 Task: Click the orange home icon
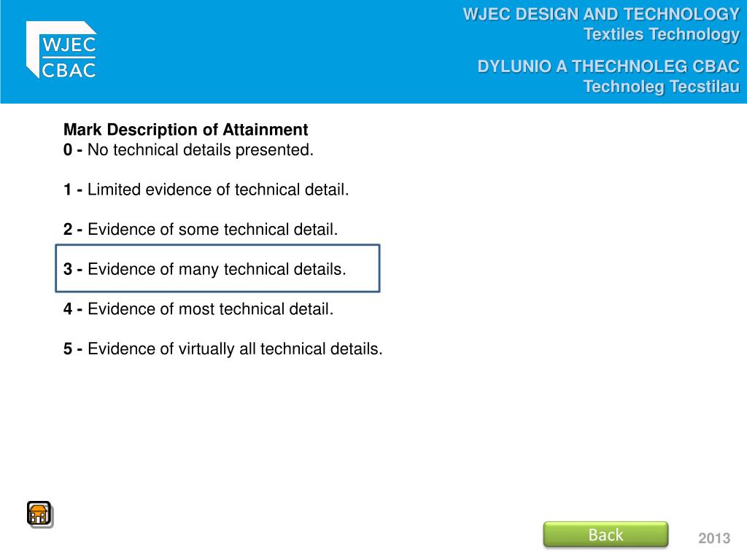pyautogui.click(x=39, y=514)
